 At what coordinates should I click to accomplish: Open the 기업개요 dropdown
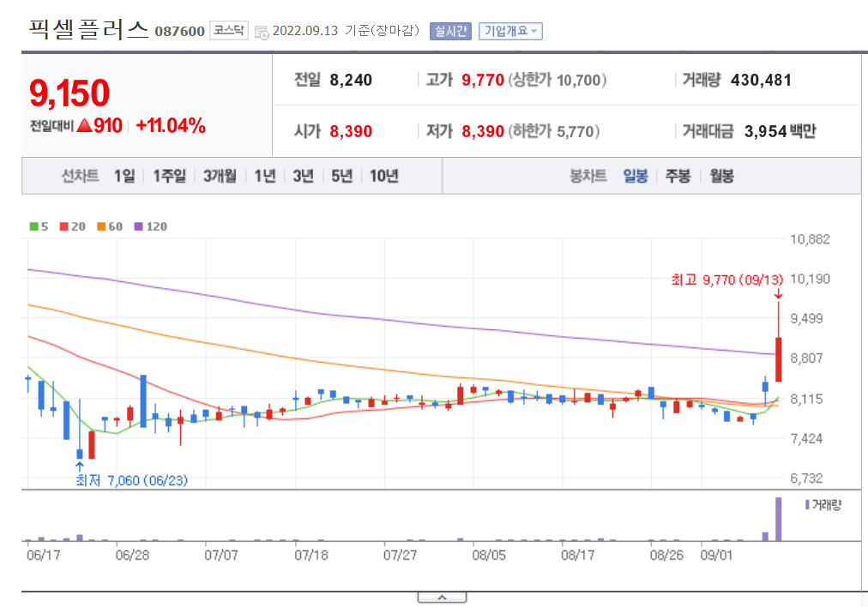coord(510,31)
